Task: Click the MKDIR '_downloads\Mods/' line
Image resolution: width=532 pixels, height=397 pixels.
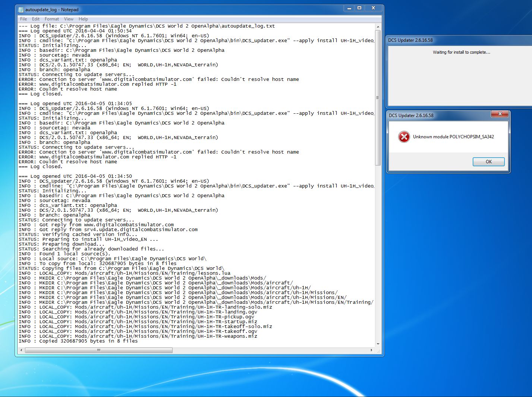Action: 142,278
